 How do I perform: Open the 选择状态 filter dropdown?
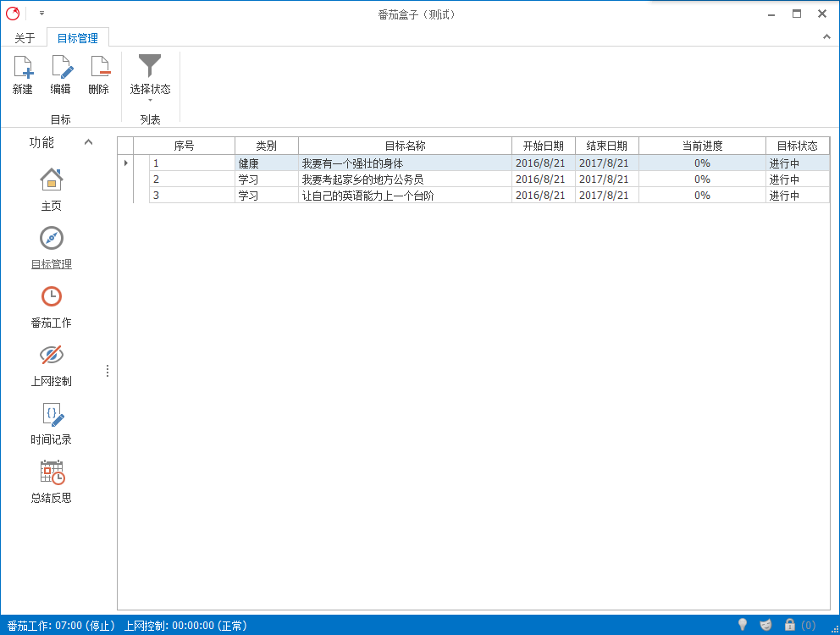pos(150,76)
